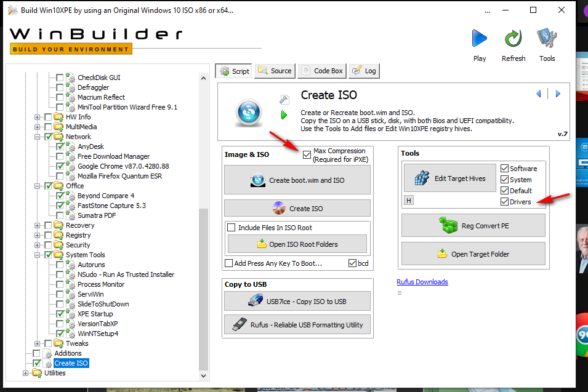Uncheck the Drivers hive checkbox
Image resolution: width=588 pixels, height=392 pixels.
coord(504,202)
